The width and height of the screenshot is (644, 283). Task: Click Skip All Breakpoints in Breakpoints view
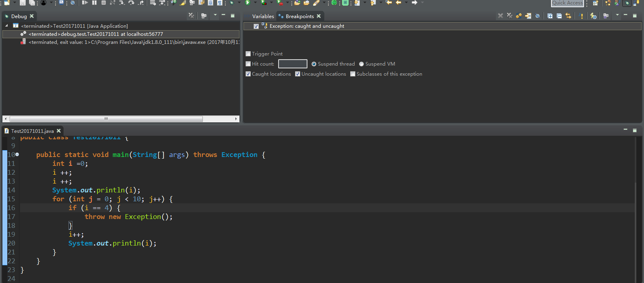[537, 16]
